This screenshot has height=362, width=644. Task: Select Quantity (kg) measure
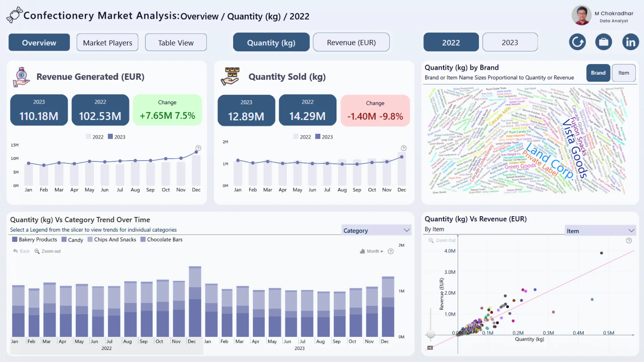[271, 42]
